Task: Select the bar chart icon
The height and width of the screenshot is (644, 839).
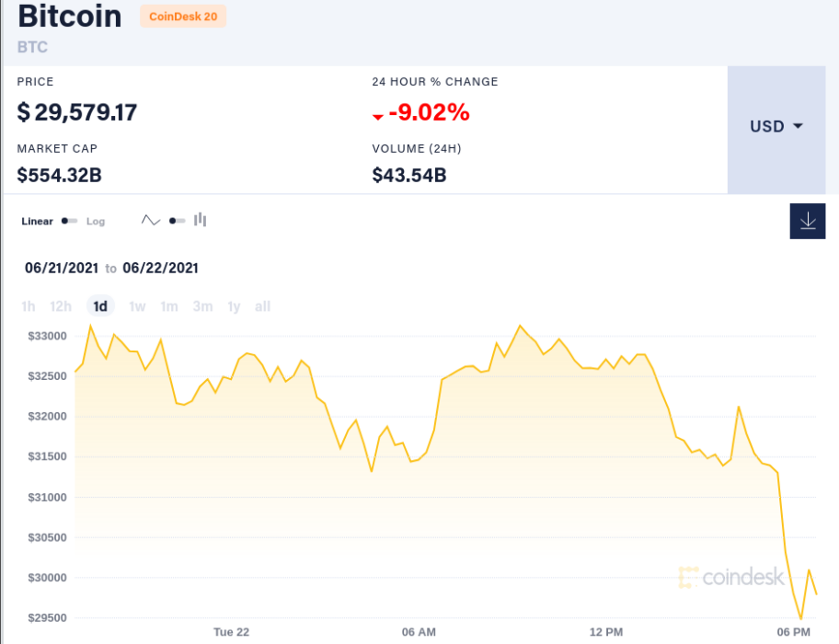Action: click(x=200, y=220)
